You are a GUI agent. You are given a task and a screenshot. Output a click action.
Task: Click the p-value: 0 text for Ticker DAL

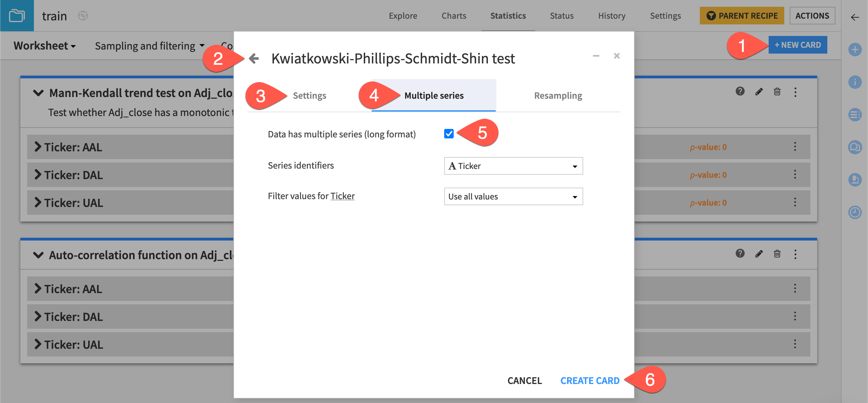click(x=708, y=175)
